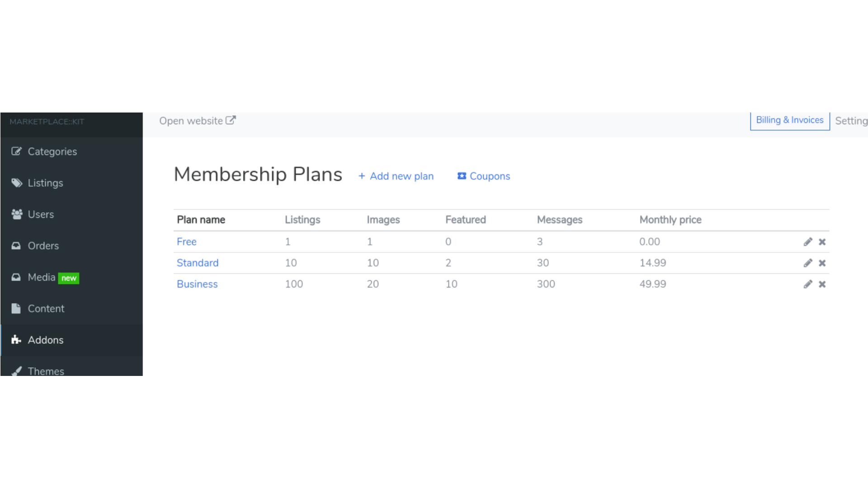Select Content from the sidebar

pyautogui.click(x=46, y=309)
